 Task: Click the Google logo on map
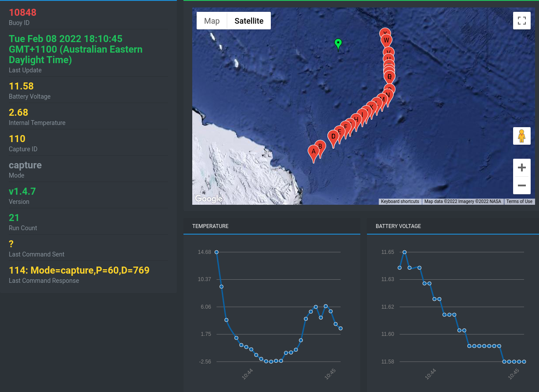208,199
